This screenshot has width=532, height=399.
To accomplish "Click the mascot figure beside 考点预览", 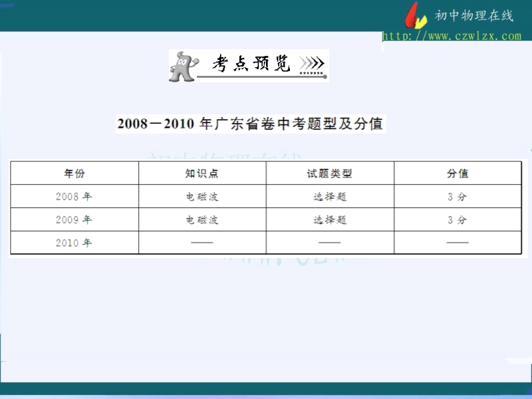I will 184,65.
